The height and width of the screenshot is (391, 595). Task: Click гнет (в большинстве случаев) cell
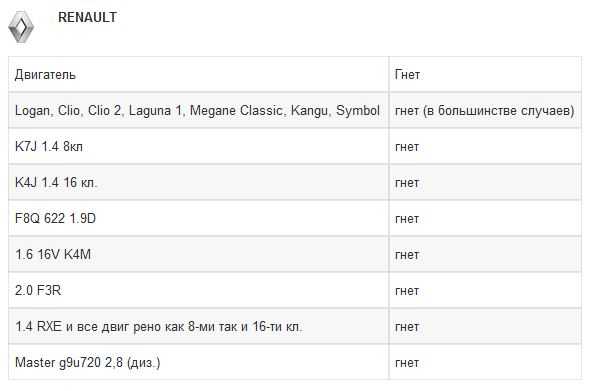pyautogui.click(x=485, y=110)
